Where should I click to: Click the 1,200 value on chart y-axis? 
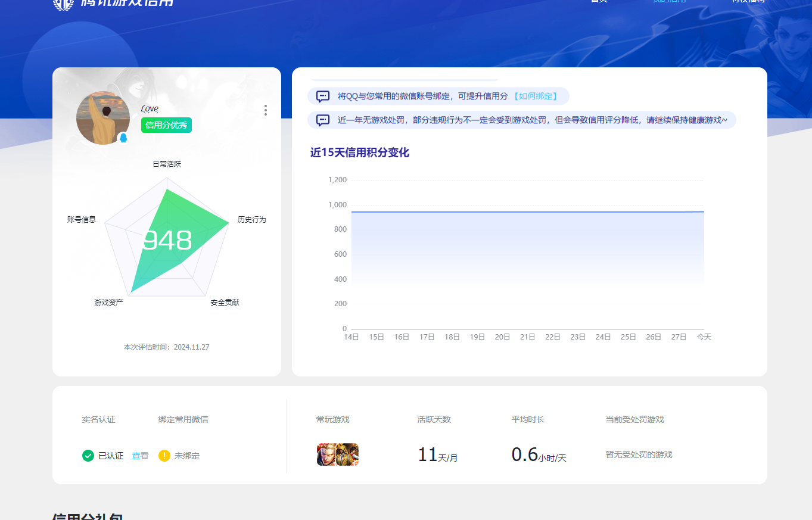(x=337, y=180)
